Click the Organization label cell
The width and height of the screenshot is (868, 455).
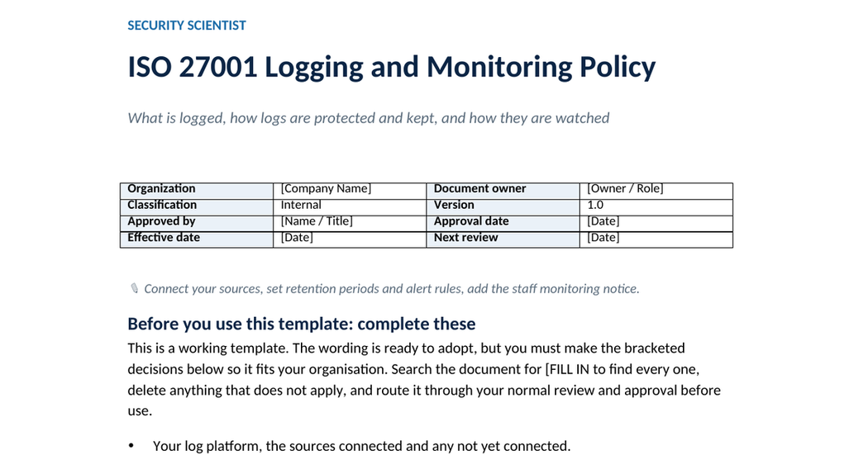click(197, 188)
